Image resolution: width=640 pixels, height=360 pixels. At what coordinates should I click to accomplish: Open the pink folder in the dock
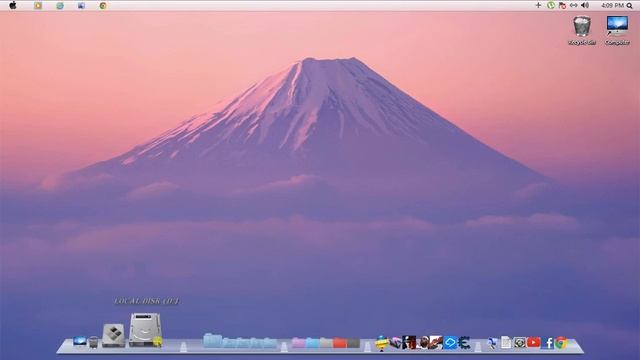point(298,342)
